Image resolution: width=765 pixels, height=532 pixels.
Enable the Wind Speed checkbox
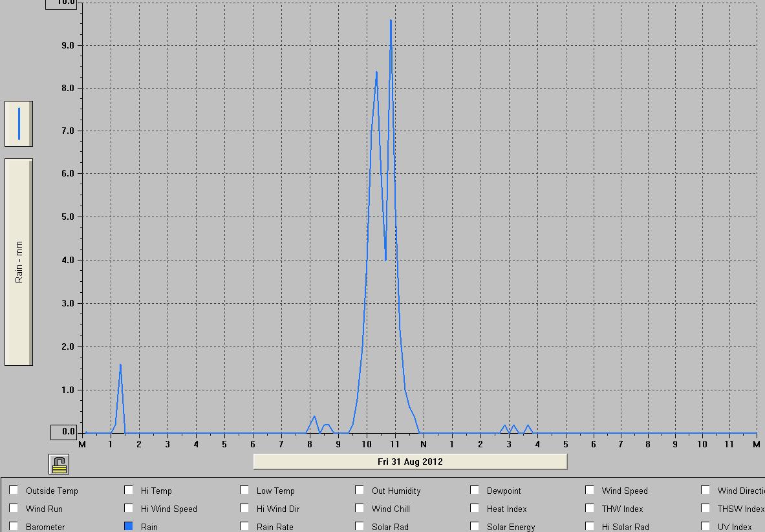click(x=590, y=490)
